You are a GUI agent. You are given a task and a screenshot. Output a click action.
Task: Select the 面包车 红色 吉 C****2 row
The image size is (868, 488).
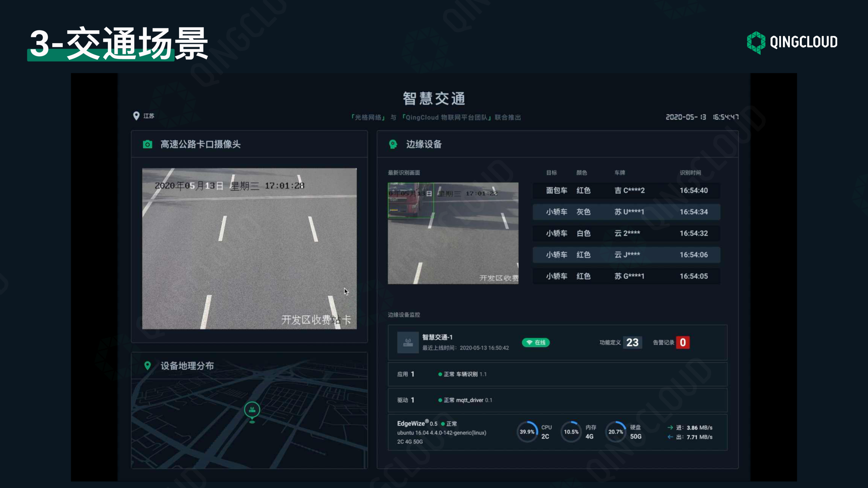(x=626, y=190)
